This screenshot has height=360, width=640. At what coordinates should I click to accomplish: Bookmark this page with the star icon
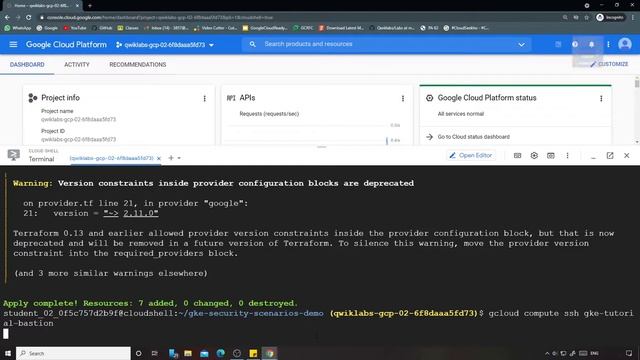click(x=587, y=18)
